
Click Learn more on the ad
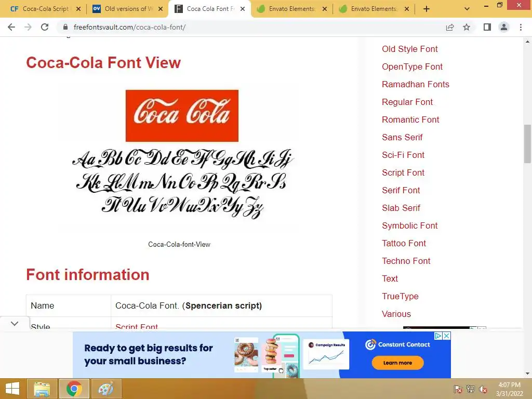397,363
